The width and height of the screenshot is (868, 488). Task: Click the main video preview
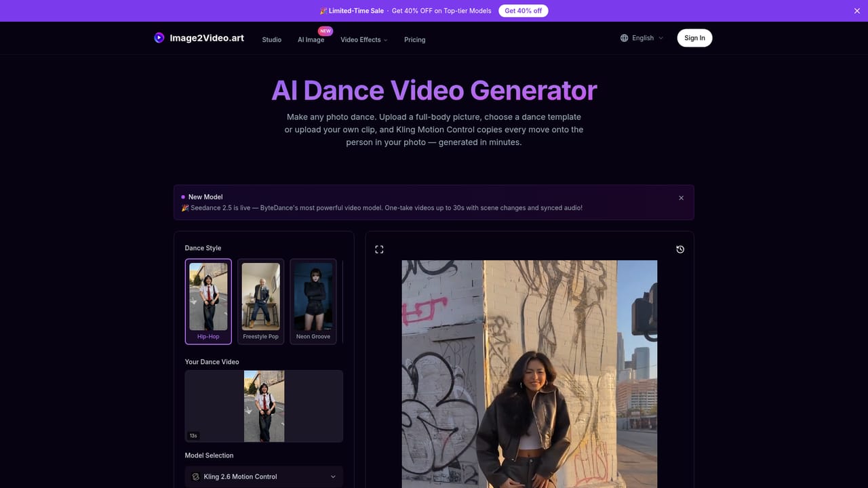529,374
